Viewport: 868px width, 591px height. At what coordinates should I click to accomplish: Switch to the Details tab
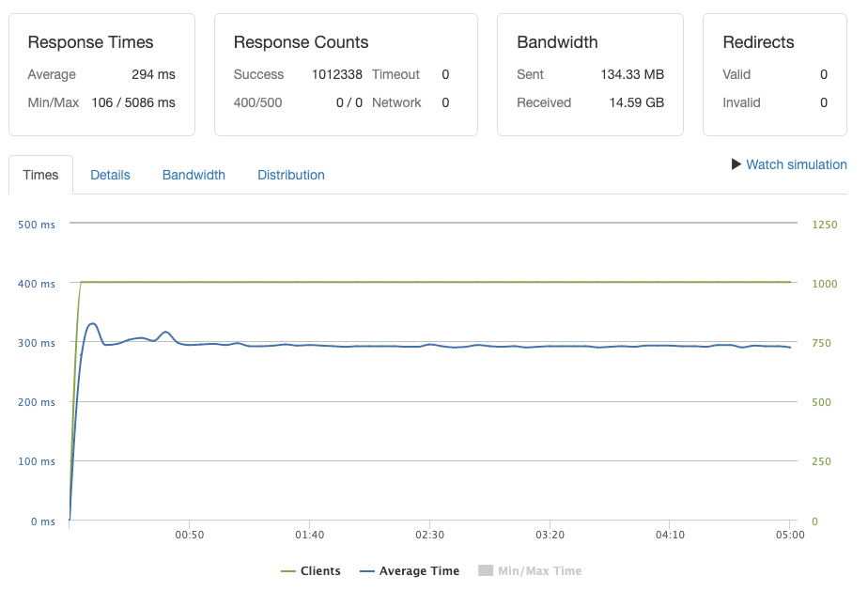110,175
